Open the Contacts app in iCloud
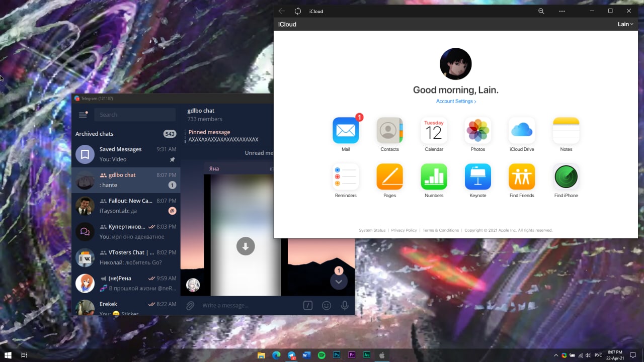The image size is (644, 362). (x=389, y=131)
